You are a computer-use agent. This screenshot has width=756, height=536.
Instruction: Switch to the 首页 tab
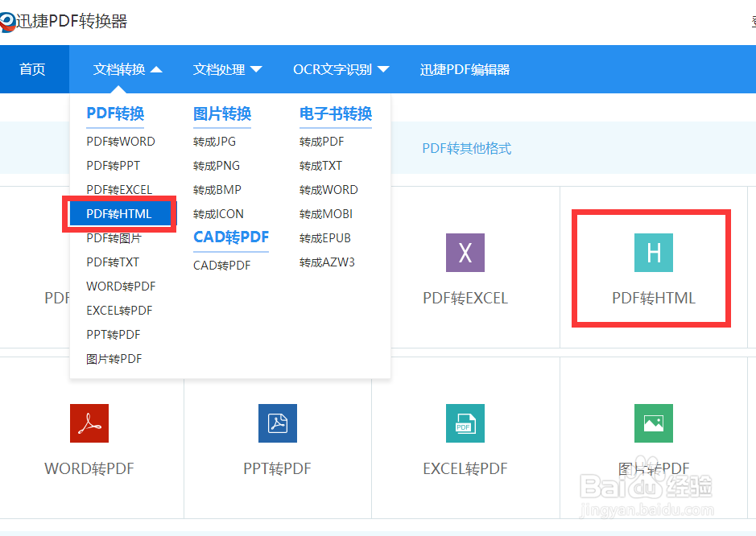tap(33, 69)
